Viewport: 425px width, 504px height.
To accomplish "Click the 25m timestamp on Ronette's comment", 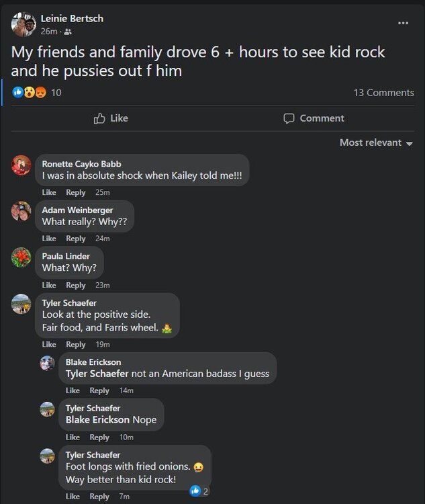I will pyautogui.click(x=103, y=193).
